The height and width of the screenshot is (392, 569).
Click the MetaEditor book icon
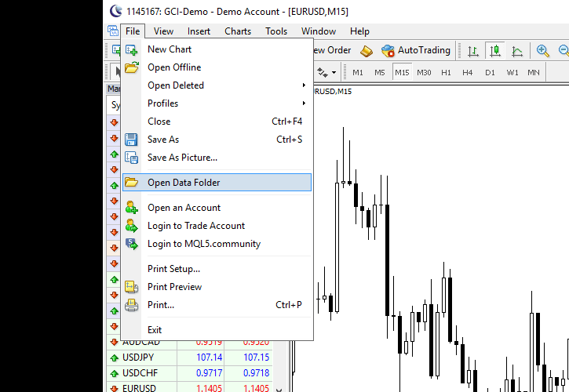click(x=367, y=50)
